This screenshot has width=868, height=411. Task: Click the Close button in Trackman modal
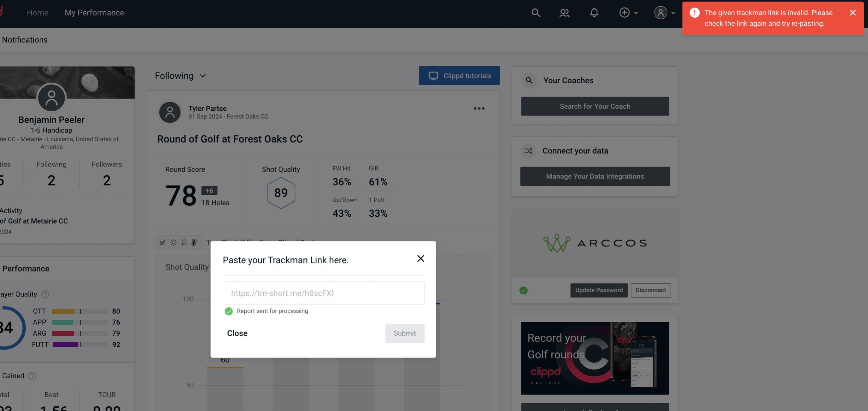[x=237, y=333]
